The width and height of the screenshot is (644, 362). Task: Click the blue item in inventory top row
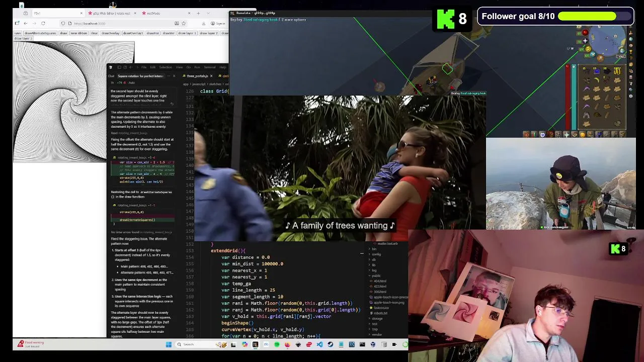pyautogui.click(x=597, y=71)
